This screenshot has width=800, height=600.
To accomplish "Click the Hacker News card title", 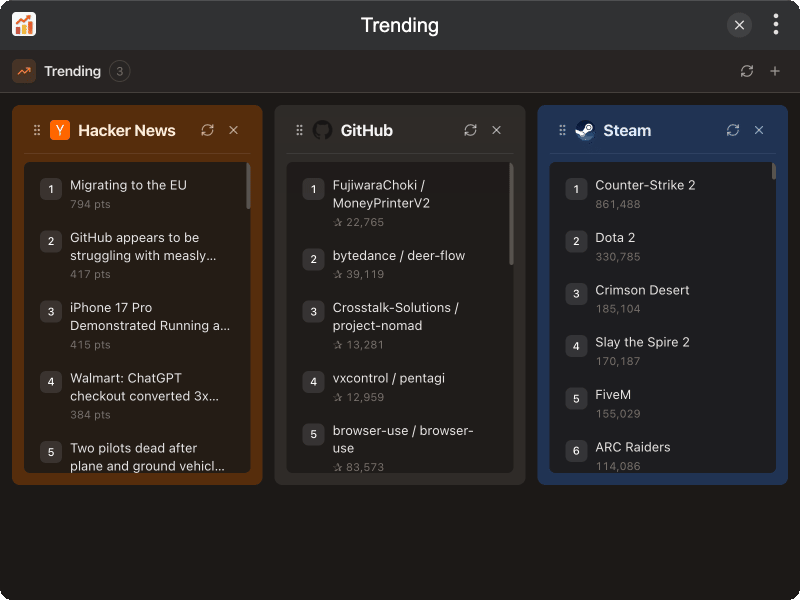I will 127,130.
